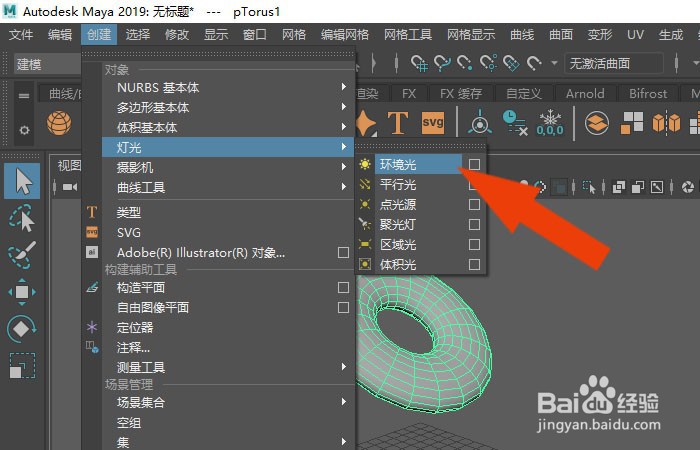Click the delete history shelf icon
Image resolution: width=700 pixels, height=450 pixels.
tap(515, 123)
